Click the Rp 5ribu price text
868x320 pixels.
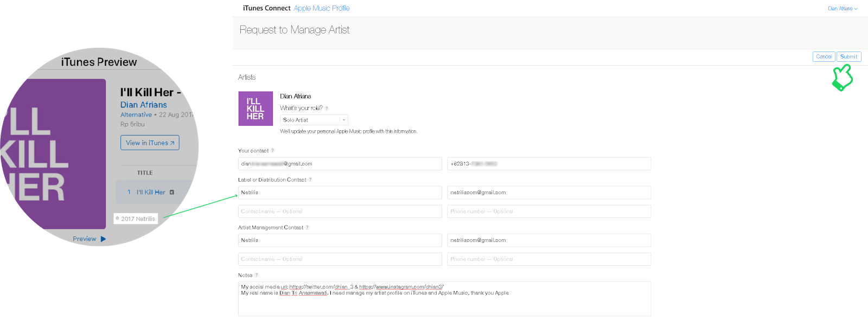click(x=132, y=124)
